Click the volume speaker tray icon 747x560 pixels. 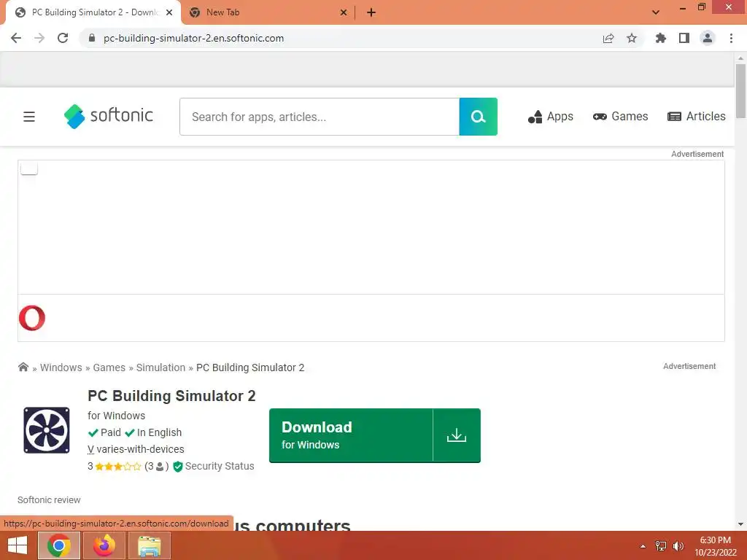[x=678, y=546]
